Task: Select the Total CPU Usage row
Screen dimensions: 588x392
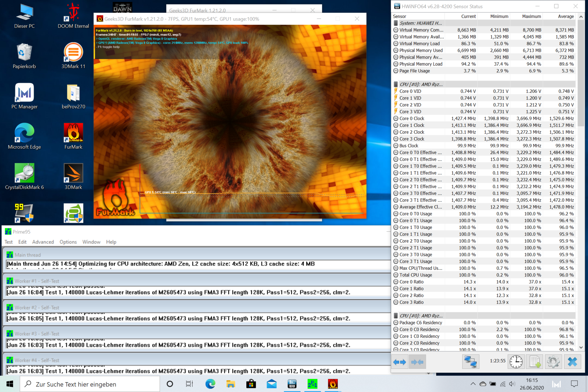Action: (x=483, y=275)
